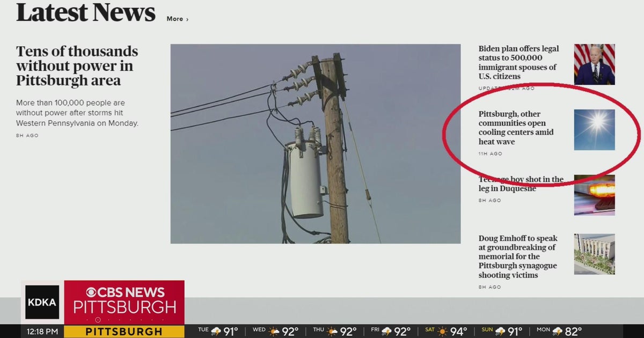
Task: Click Friday's storm weather icon
Action: point(386,332)
